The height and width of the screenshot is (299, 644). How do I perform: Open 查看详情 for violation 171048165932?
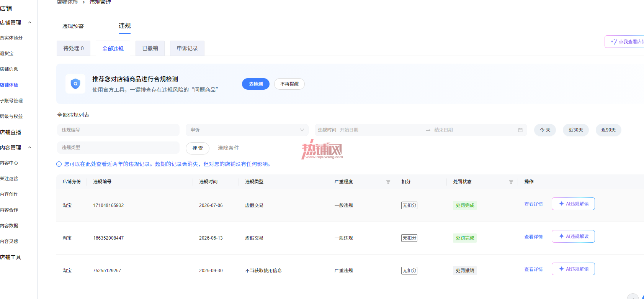(534, 204)
